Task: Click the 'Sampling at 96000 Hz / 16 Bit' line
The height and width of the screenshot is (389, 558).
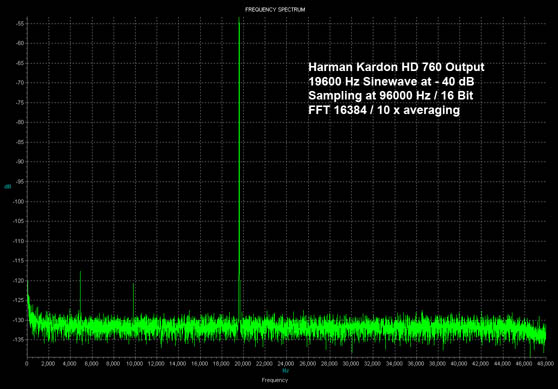Action: click(391, 95)
